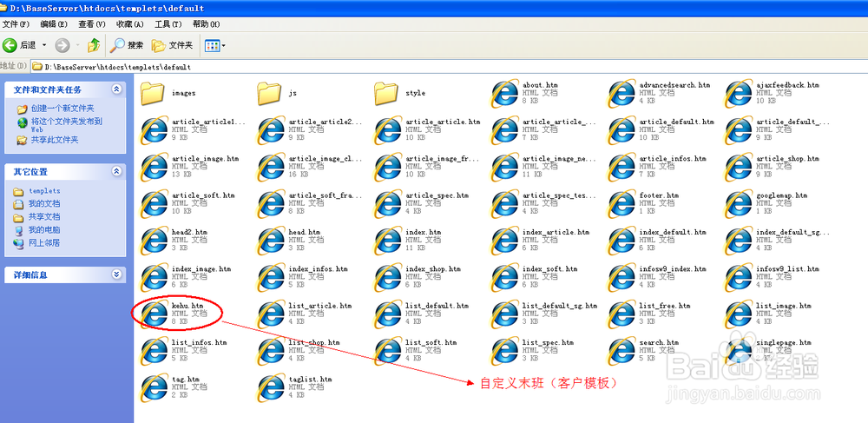Click the list_shop.htm file name
This screenshot has height=423, width=868.
(x=314, y=343)
